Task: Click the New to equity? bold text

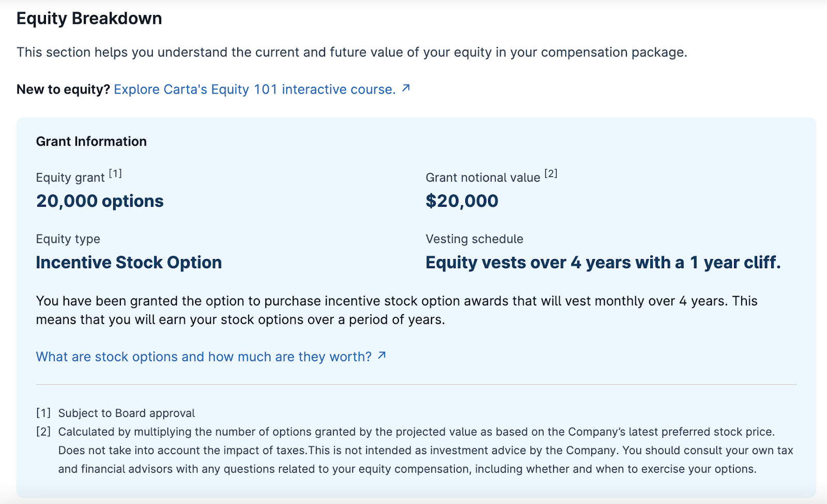Action: [x=63, y=89]
